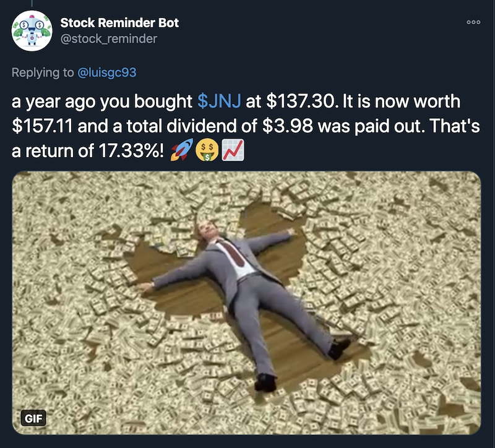Click the $3.98 dividend amount text
495x448 pixels.
click(x=288, y=126)
